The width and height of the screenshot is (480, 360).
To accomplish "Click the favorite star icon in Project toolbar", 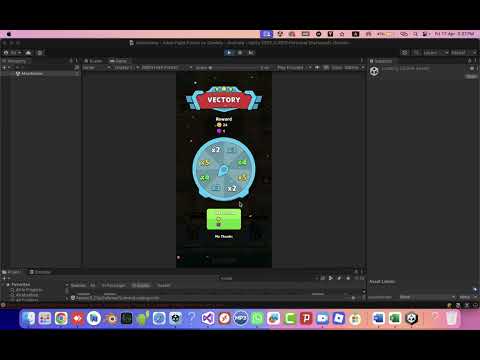I will pyautogui.click(x=348, y=278).
